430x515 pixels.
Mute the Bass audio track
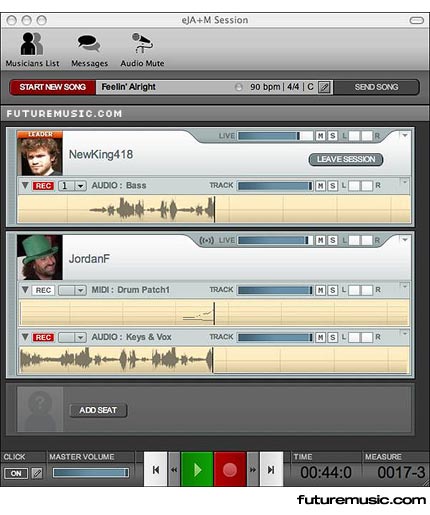[320, 186]
